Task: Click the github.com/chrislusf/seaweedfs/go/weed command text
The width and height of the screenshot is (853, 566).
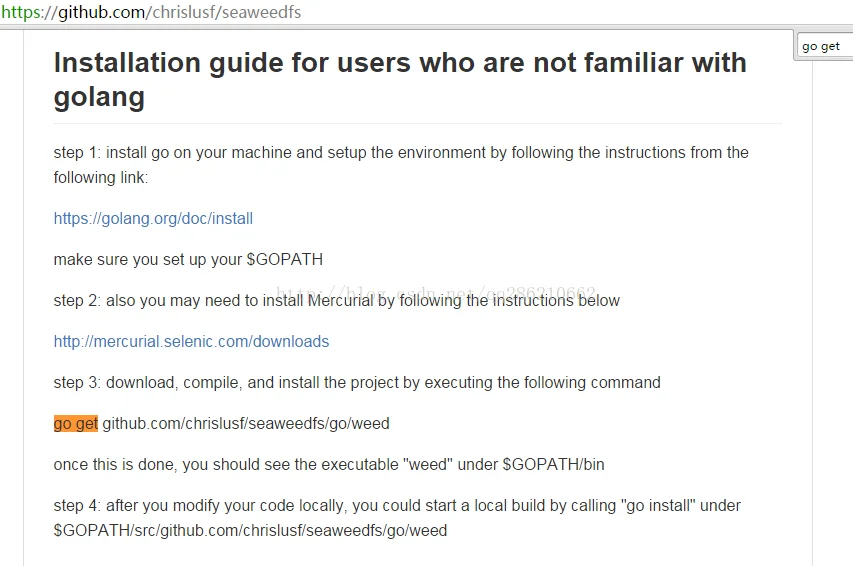Action: [x=246, y=423]
